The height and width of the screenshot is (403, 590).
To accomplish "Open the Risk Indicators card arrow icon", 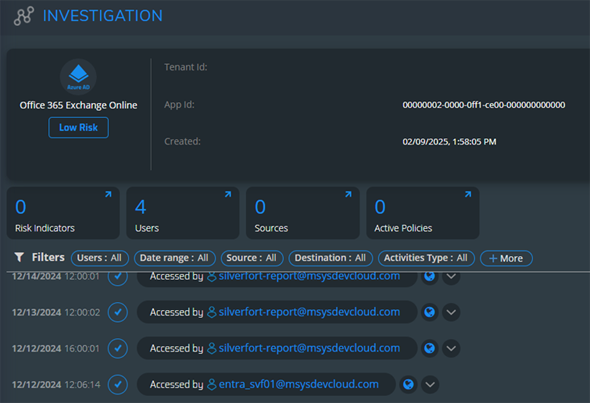I will (108, 194).
